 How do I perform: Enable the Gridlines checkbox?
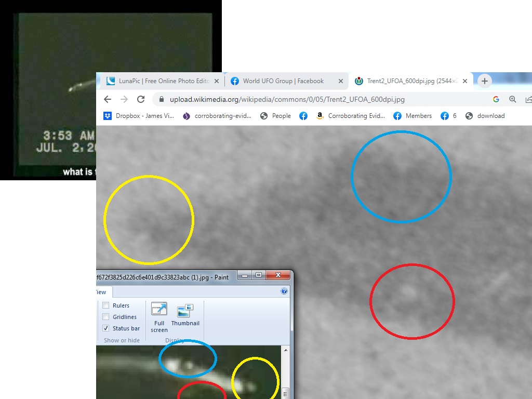(x=106, y=317)
